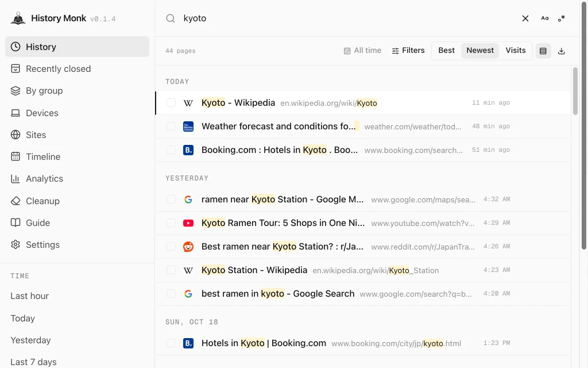This screenshot has height=368, width=588.
Task: Sort results by Newest
Action: coord(480,51)
